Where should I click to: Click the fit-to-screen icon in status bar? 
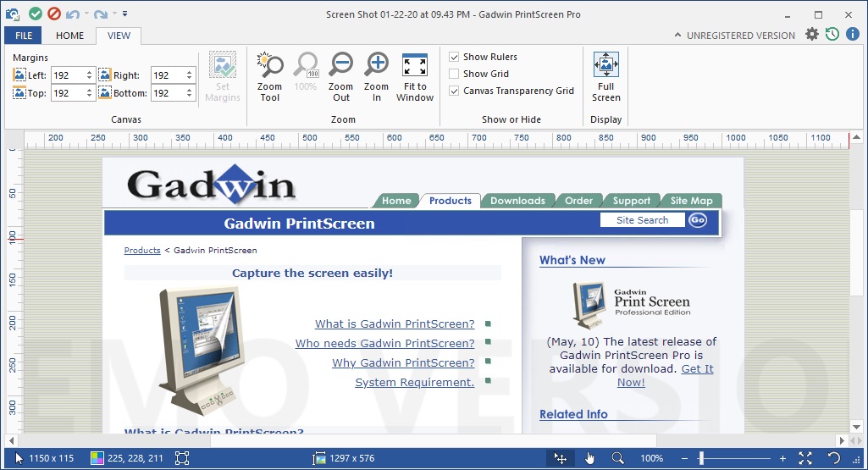(805, 458)
